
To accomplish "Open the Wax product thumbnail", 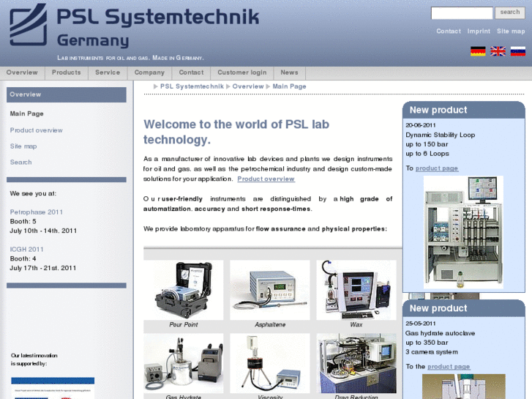I will [356, 290].
